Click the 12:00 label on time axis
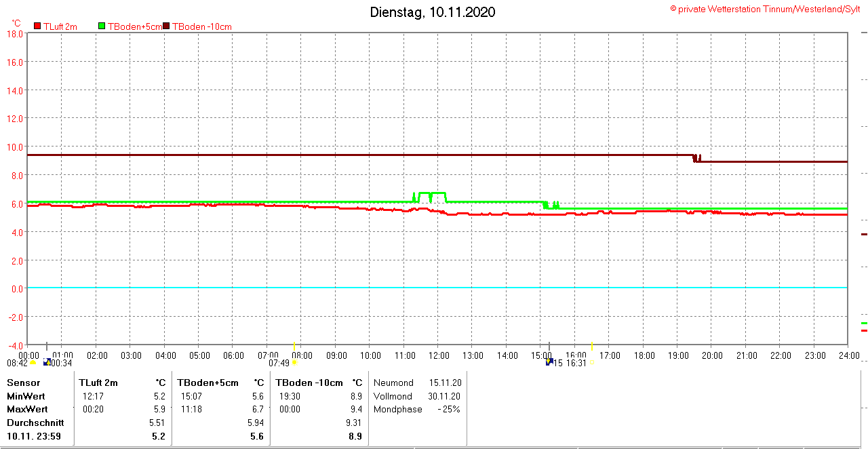Screen dimensions: 868x449 click(439, 355)
